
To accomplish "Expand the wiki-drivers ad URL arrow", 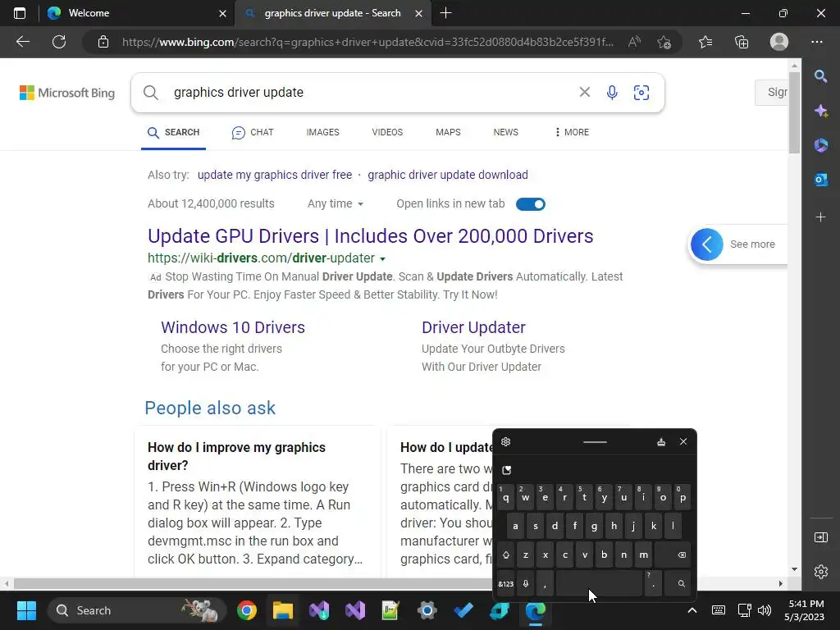I will tap(382, 258).
